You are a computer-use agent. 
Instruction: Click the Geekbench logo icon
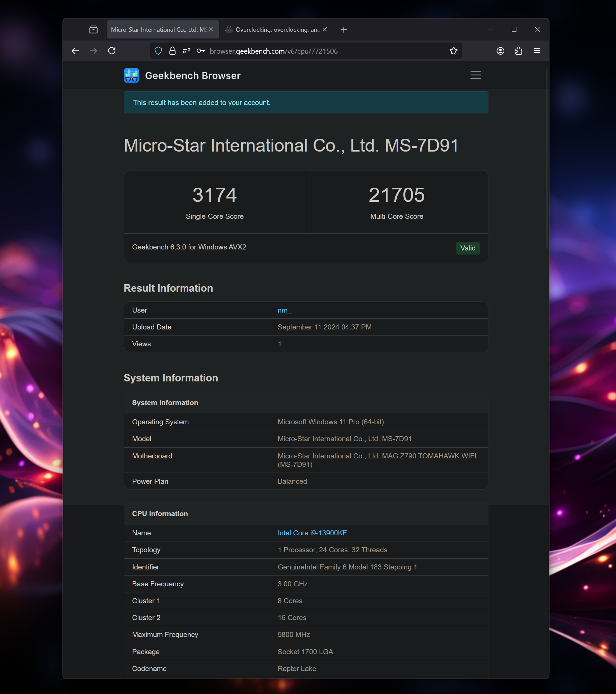131,75
